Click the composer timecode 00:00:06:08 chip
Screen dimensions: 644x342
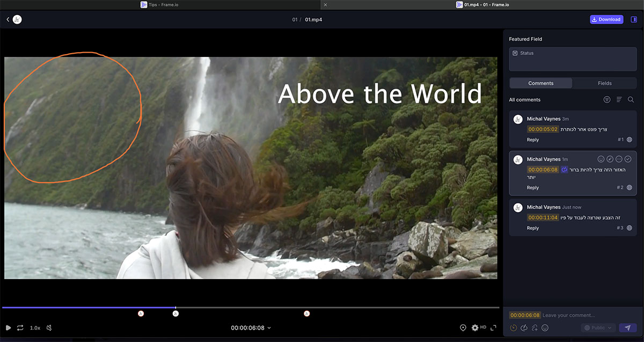tap(525, 315)
